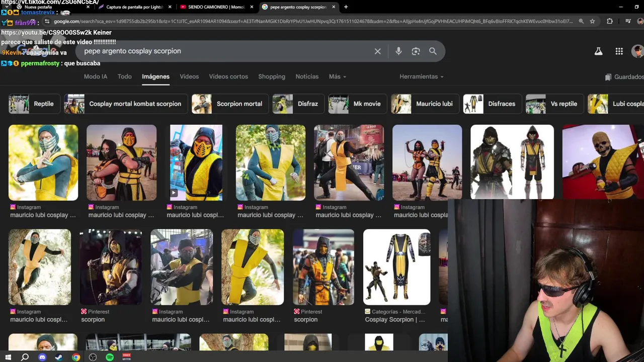Filter by Cosplay mortal kombat scorpion chip
The height and width of the screenshot is (362, 644).
click(125, 104)
